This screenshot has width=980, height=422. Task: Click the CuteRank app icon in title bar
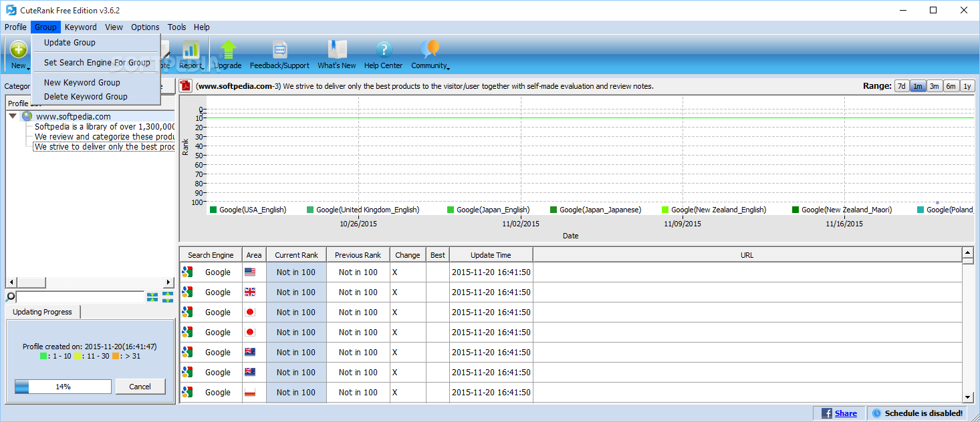coord(11,10)
